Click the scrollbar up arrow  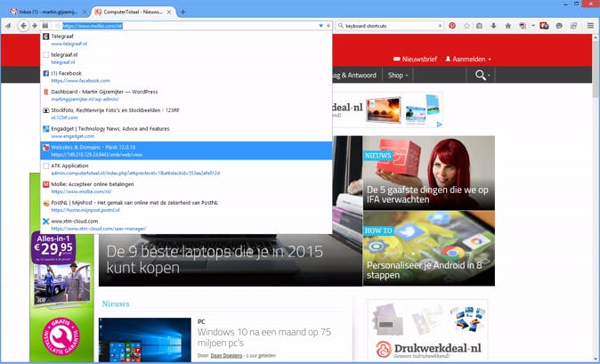click(x=596, y=37)
